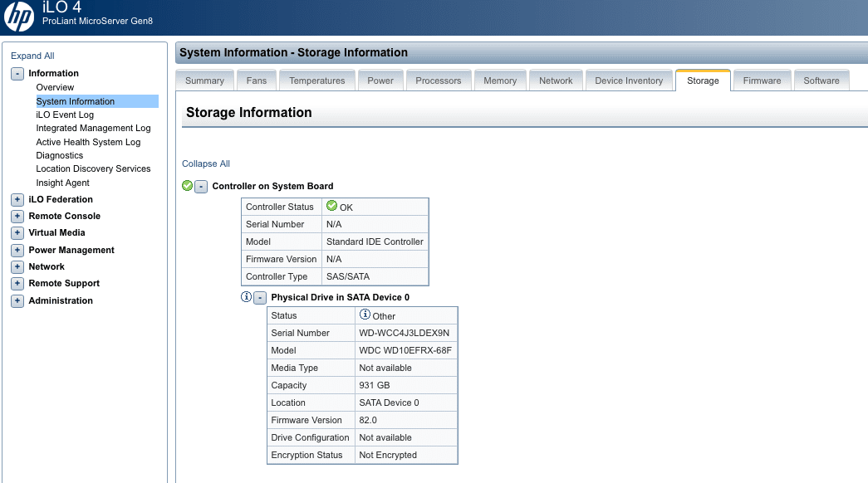Image resolution: width=868 pixels, height=483 pixels.
Task: Click the Collapse All link
Action: coord(206,163)
